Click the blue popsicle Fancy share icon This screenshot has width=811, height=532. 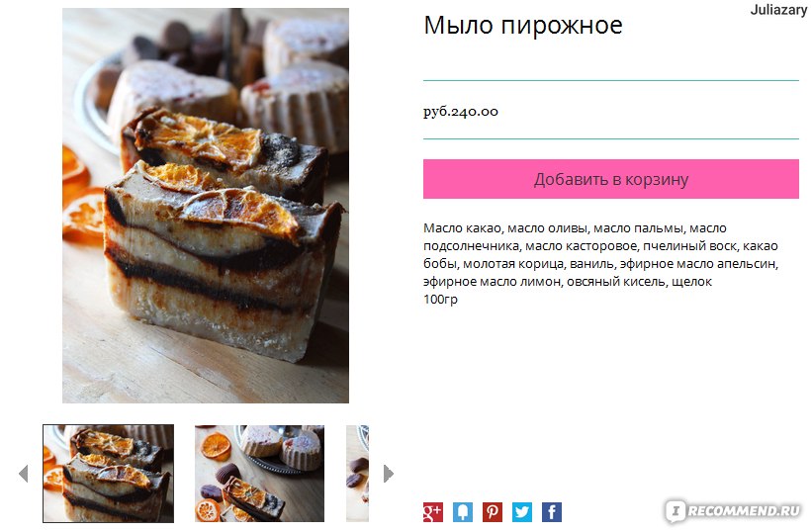point(463,512)
